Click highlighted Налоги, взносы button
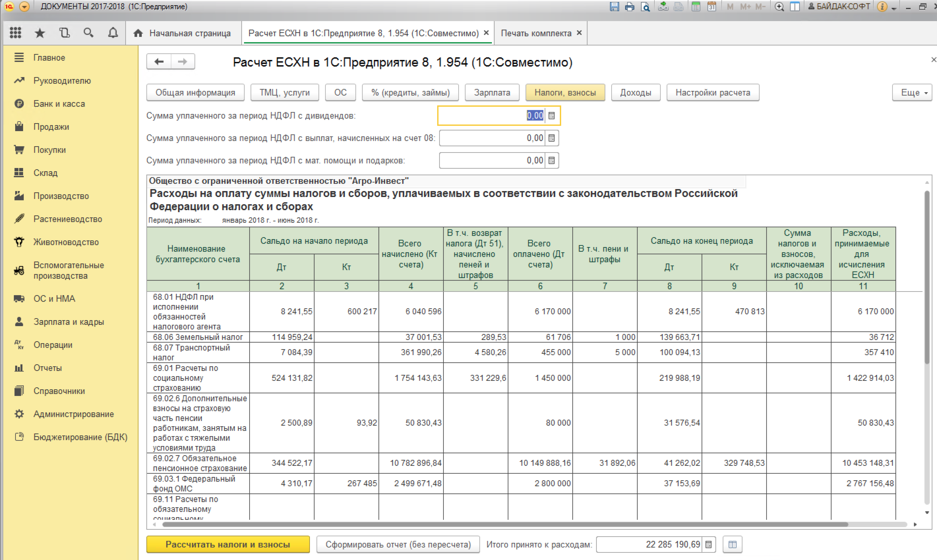The width and height of the screenshot is (937, 560). coord(565,93)
